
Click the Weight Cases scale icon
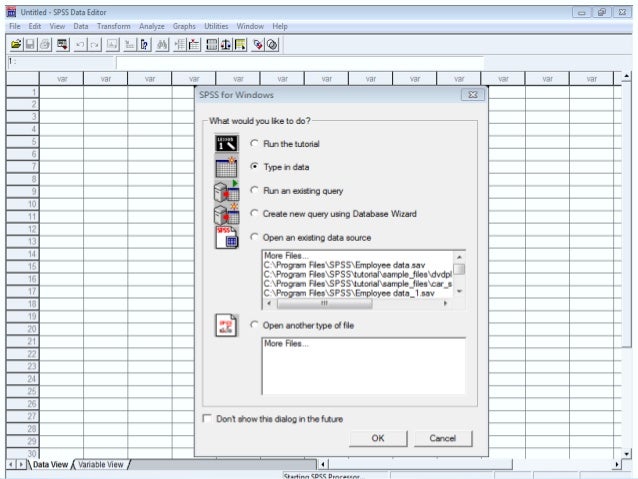(x=226, y=44)
